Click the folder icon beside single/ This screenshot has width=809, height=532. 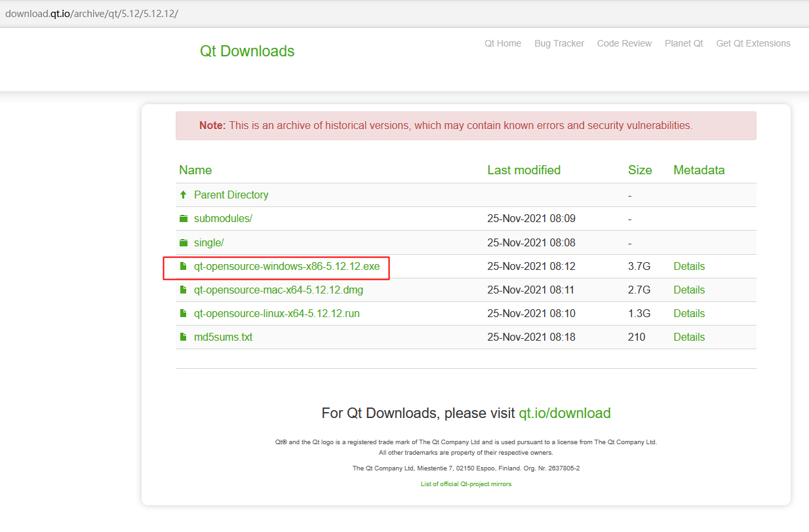click(184, 242)
